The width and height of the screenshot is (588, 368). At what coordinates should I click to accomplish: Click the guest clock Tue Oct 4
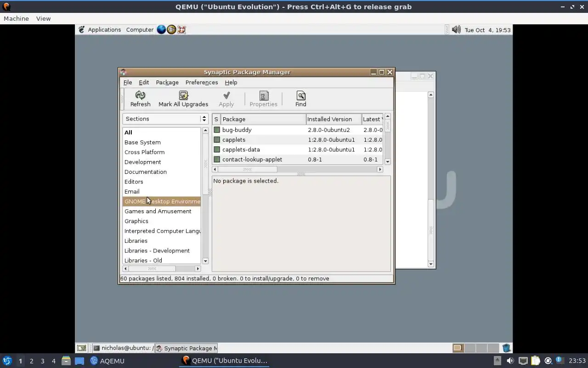coord(487,30)
